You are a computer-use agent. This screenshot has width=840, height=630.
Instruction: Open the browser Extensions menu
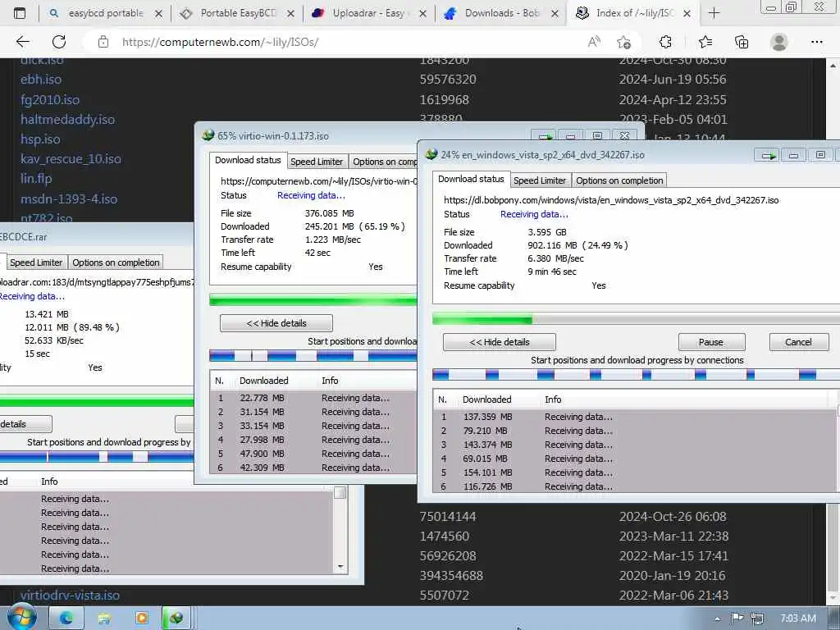pos(665,42)
